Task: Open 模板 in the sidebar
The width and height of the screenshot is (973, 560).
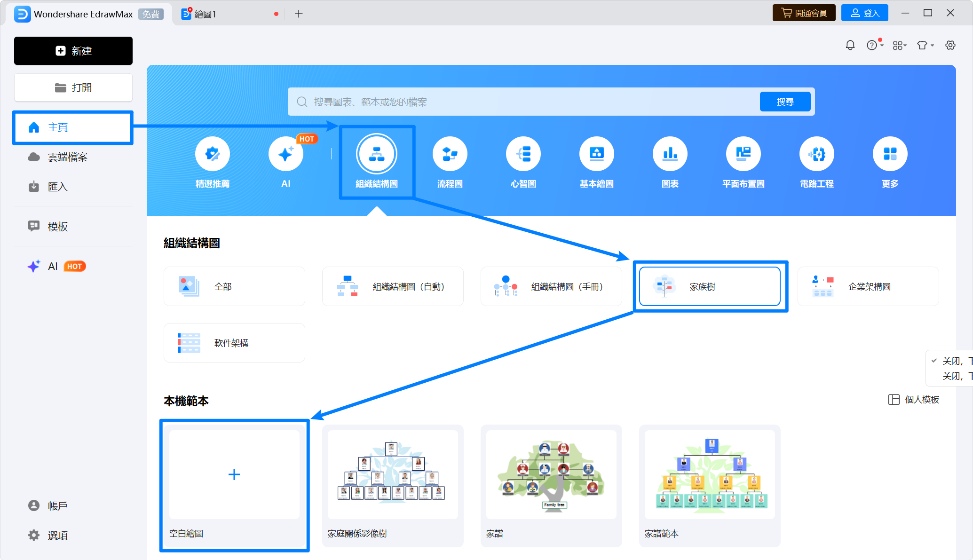Action: (x=73, y=227)
